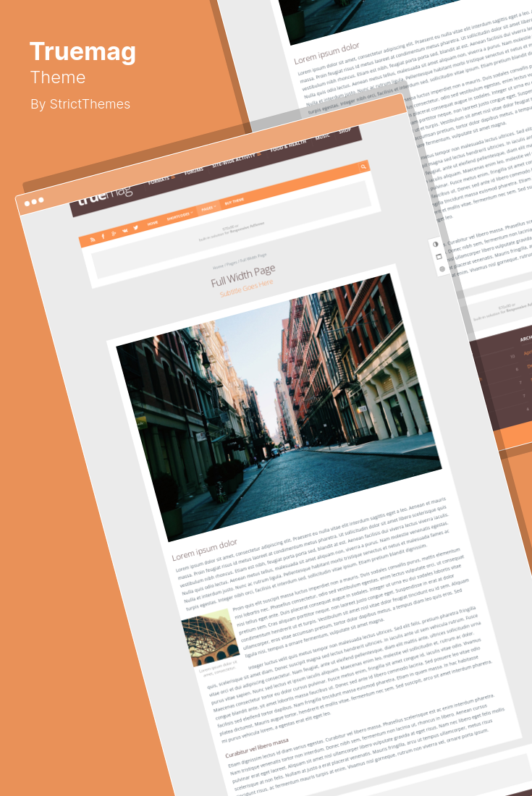Click the three window dots in front window
Viewport: 532px width, 796px height.
(34, 202)
